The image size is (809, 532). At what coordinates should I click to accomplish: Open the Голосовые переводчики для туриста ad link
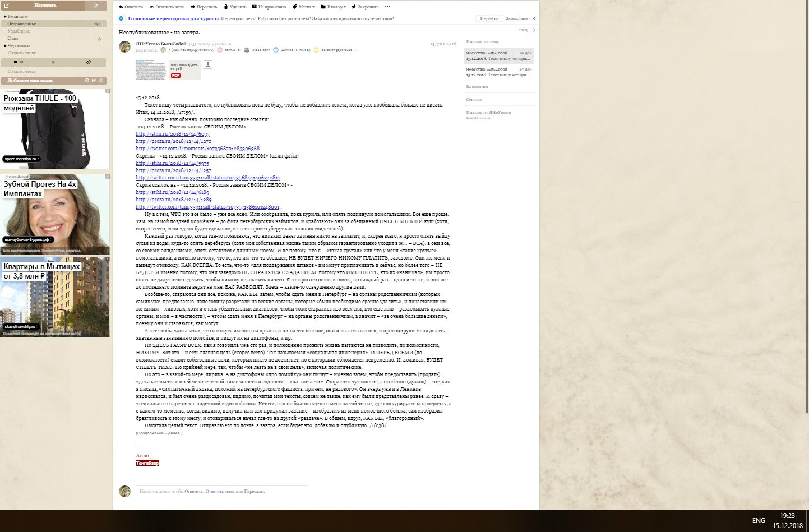coord(173,18)
